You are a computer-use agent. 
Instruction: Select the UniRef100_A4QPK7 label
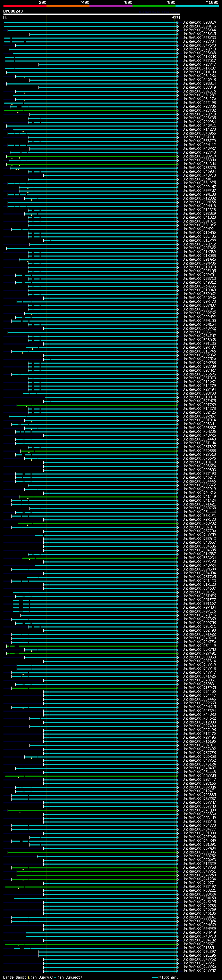point(199,149)
